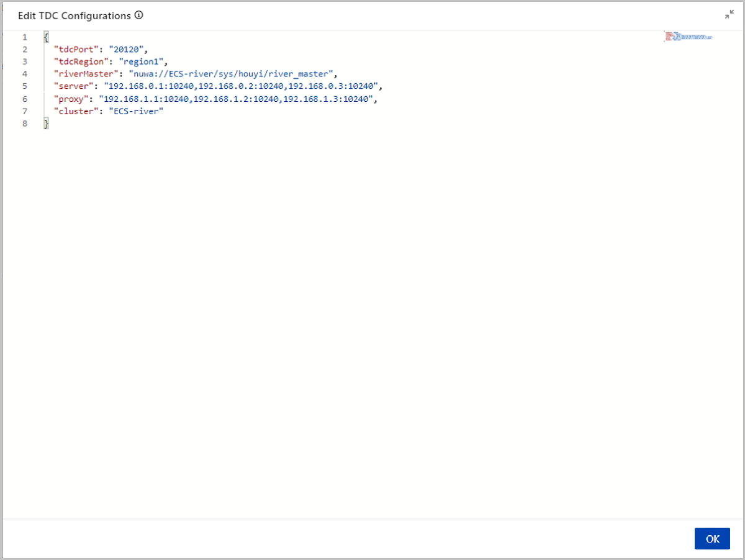Click the "ECS-river" cluster value on line 7

[x=135, y=111]
